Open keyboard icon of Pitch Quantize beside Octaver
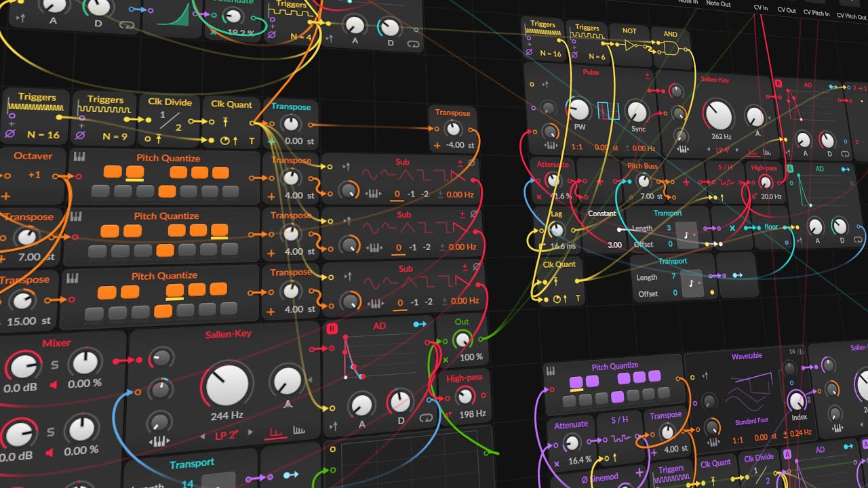Viewport: 868px width, 488px height. [x=79, y=157]
